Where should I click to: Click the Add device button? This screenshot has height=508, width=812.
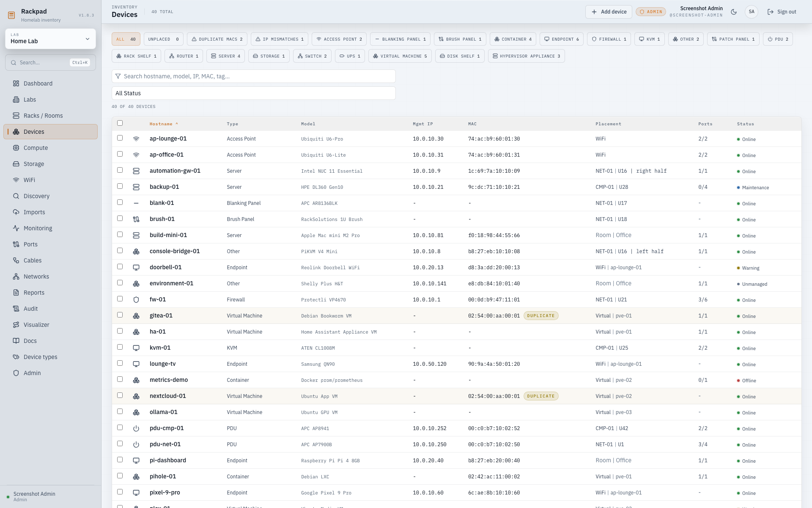tap(609, 12)
